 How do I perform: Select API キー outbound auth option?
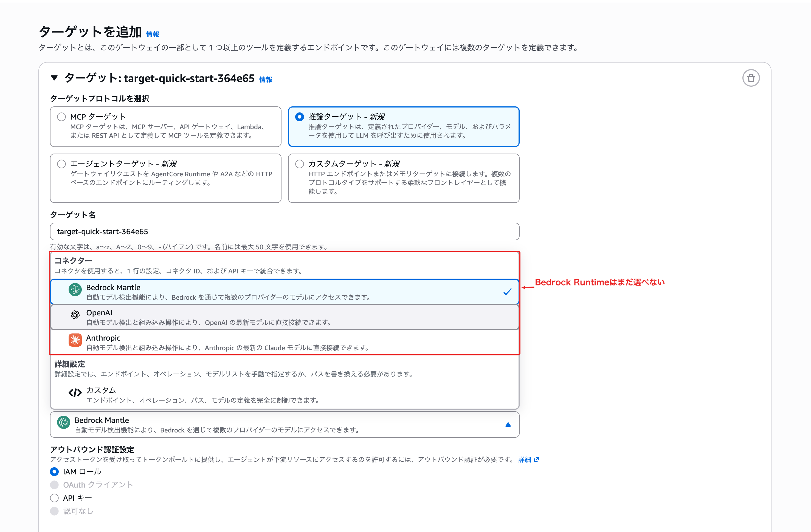coord(54,498)
